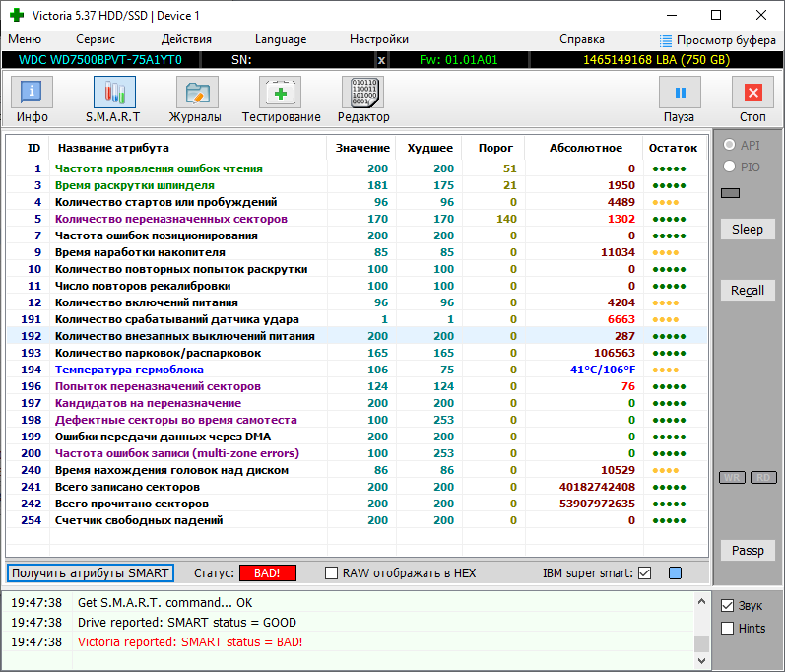This screenshot has width=785, height=672.
Task: Click the Получить атрибуты SMART button
Action: click(90, 572)
